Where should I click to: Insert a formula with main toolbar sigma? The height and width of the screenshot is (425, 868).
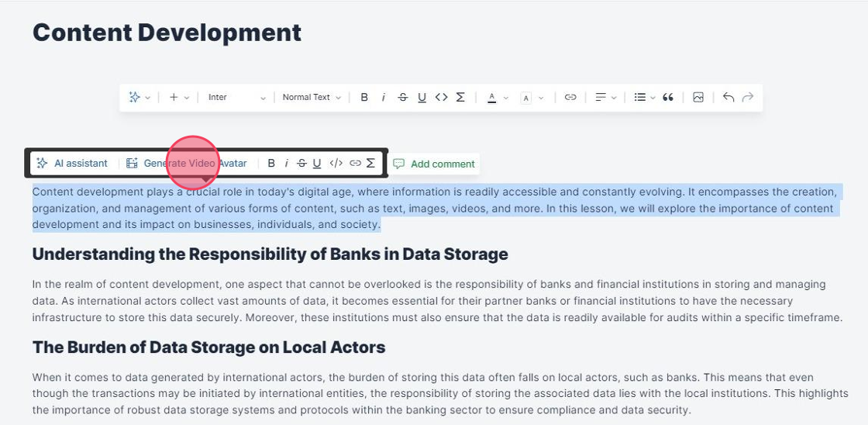pyautogui.click(x=460, y=98)
